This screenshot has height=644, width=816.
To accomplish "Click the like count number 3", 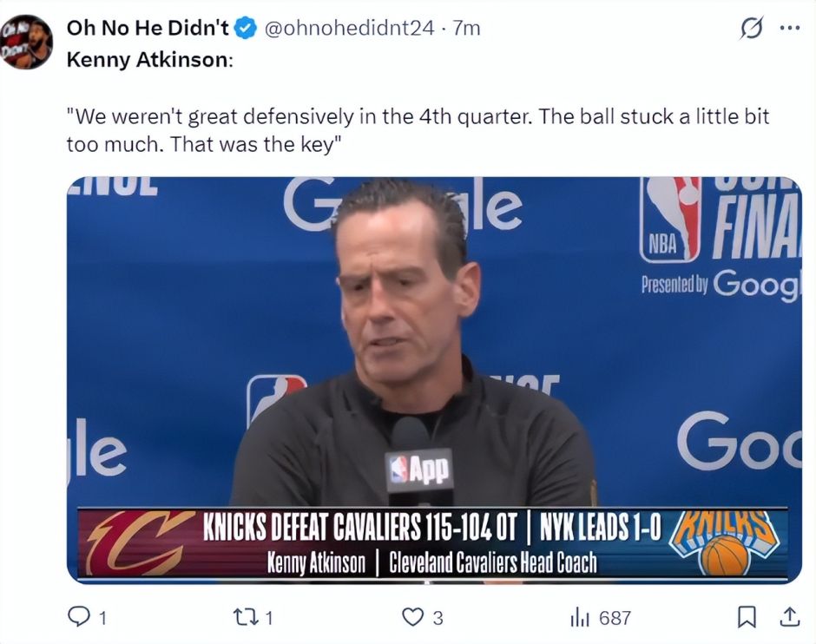I will (438, 619).
